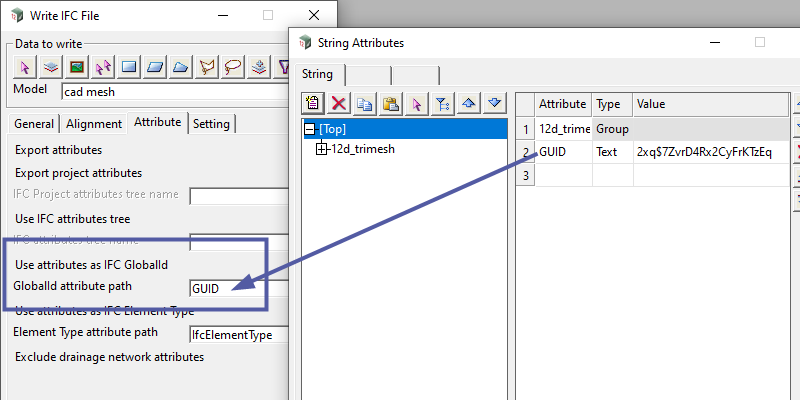Select the lasso data source icon

233,66
